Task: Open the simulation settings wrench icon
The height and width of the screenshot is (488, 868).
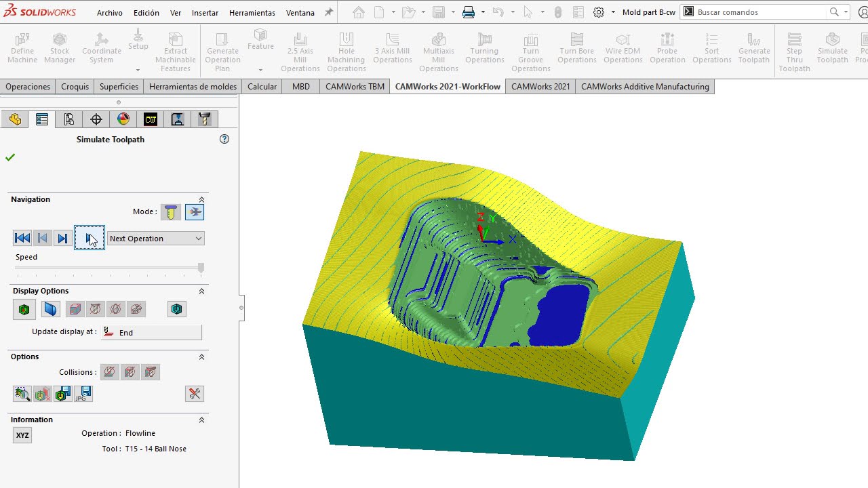Action: pos(195,394)
